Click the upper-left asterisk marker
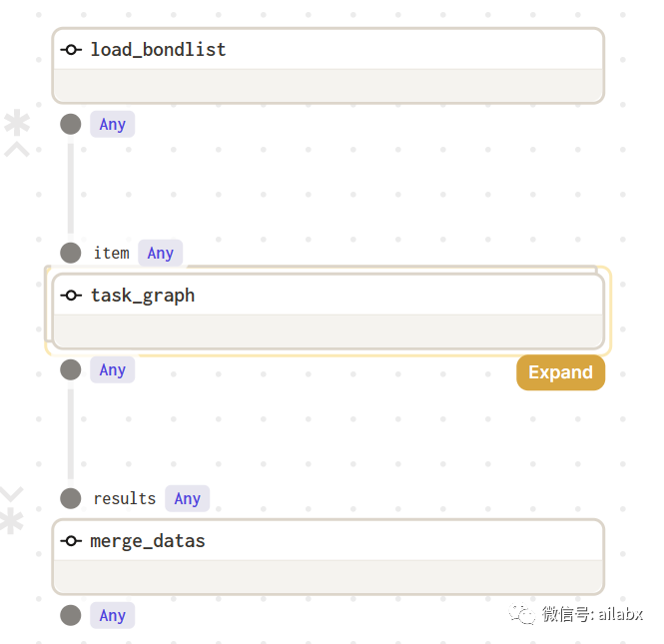This screenshot has width=664, height=644. [17, 123]
